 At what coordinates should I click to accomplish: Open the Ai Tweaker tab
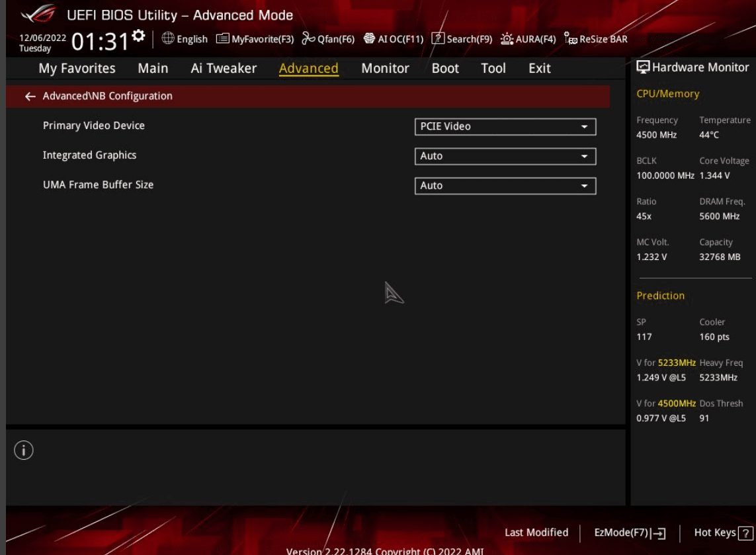click(224, 69)
